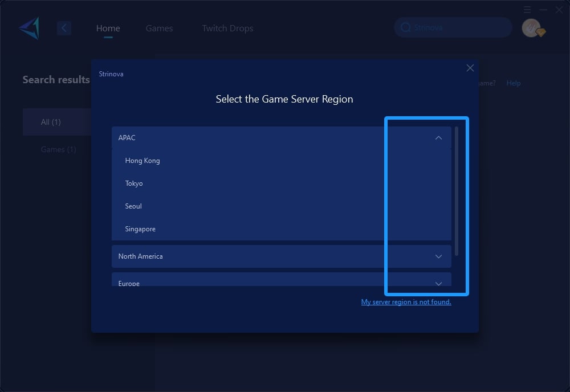
Task: Click the North America region header
Action: point(282,256)
